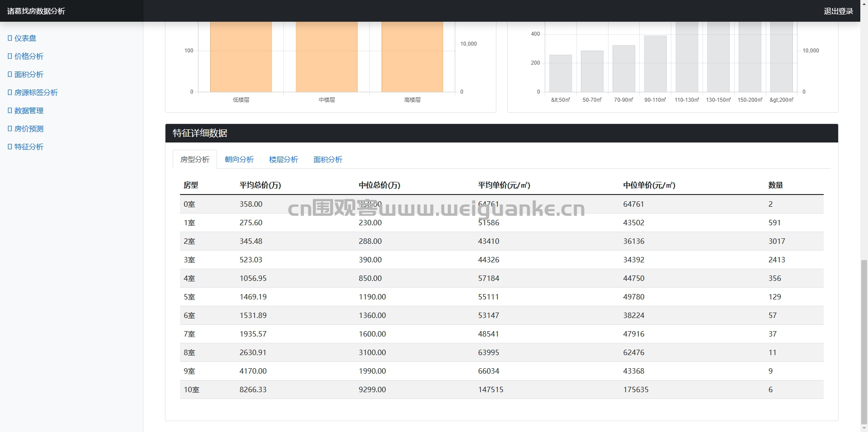Click the 中位单价(元/㎡) column header
868x432 pixels.
point(649,185)
